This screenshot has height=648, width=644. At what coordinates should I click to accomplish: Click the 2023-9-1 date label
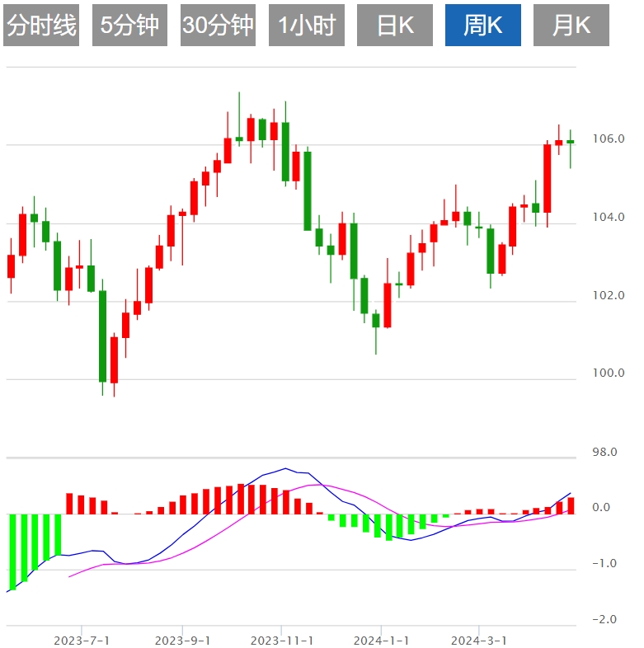(x=182, y=640)
